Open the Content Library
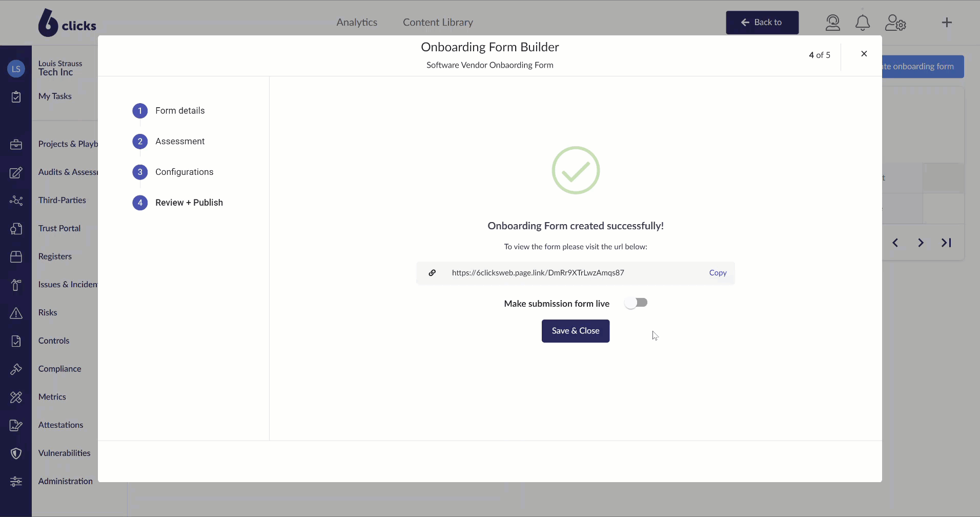Viewport: 980px width, 517px height. [x=438, y=23]
